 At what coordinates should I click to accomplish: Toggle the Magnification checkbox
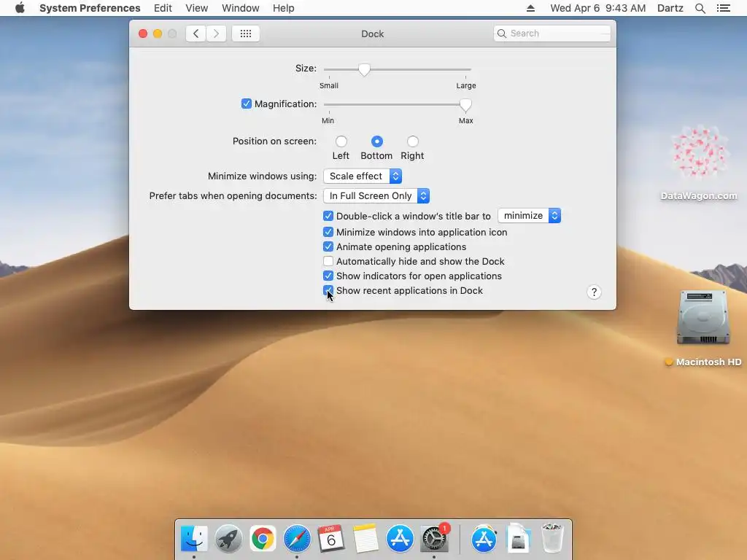click(247, 104)
